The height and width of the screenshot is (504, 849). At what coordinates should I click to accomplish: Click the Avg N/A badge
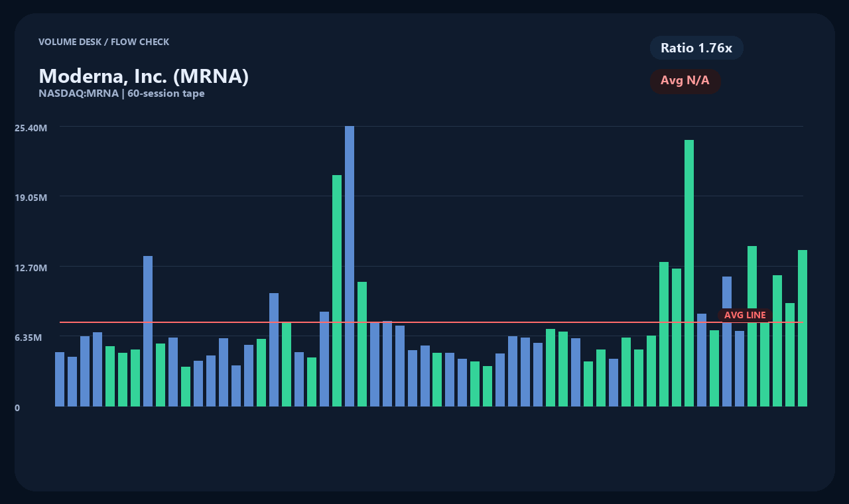coord(685,81)
